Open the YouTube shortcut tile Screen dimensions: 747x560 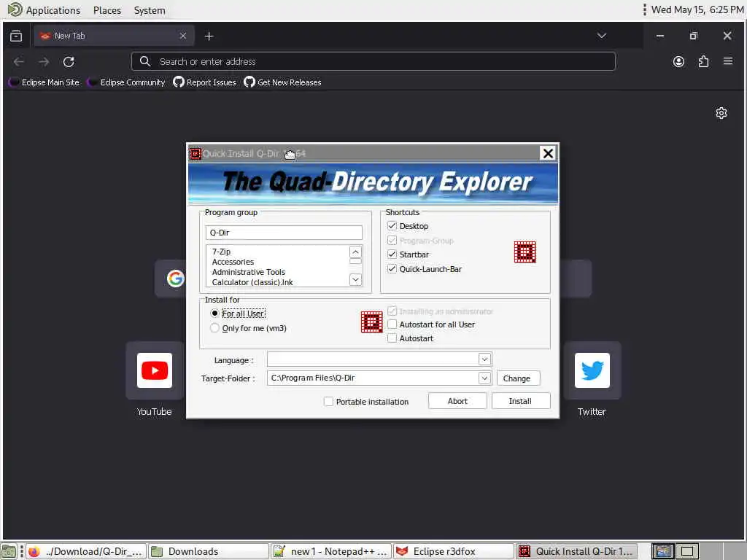155,370
